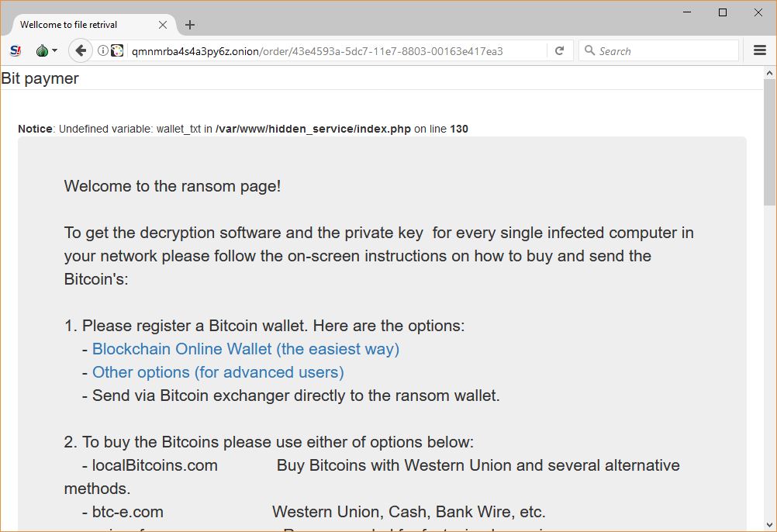The image size is (777, 532).
Task: Focus the Search input field
Action: pyautogui.click(x=663, y=51)
